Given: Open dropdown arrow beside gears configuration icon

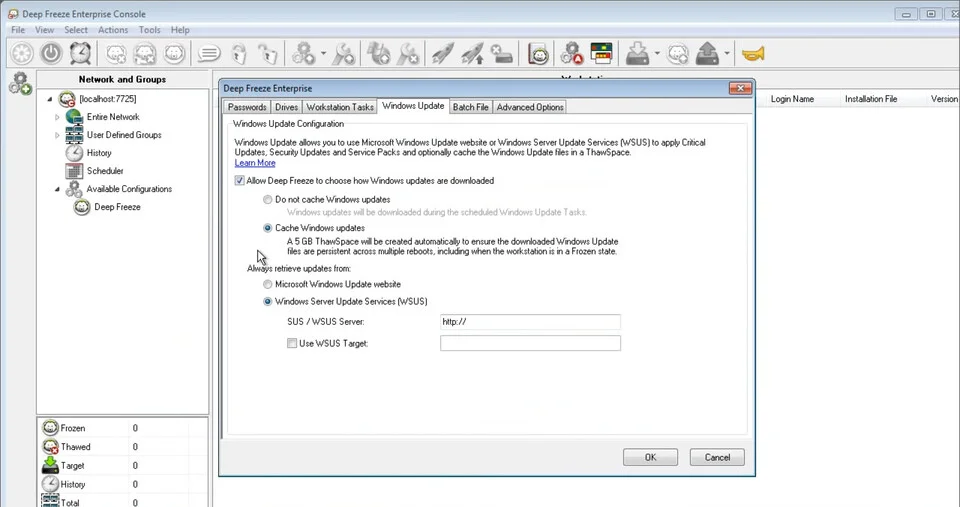Looking at the screenshot, I should click(x=323, y=54).
